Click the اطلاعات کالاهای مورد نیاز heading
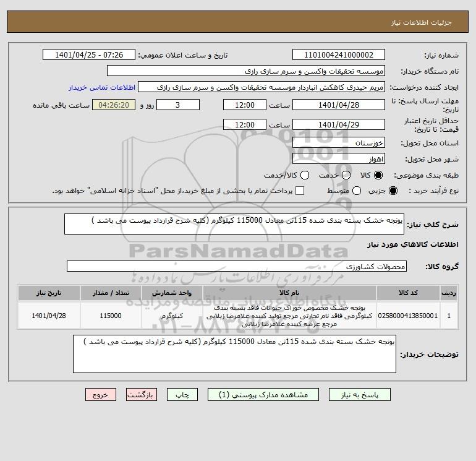476x461 pixels. (x=412, y=244)
